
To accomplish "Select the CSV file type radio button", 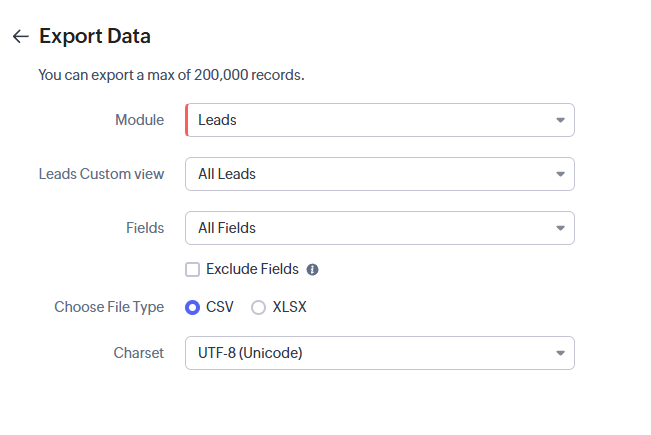I will pyautogui.click(x=193, y=307).
